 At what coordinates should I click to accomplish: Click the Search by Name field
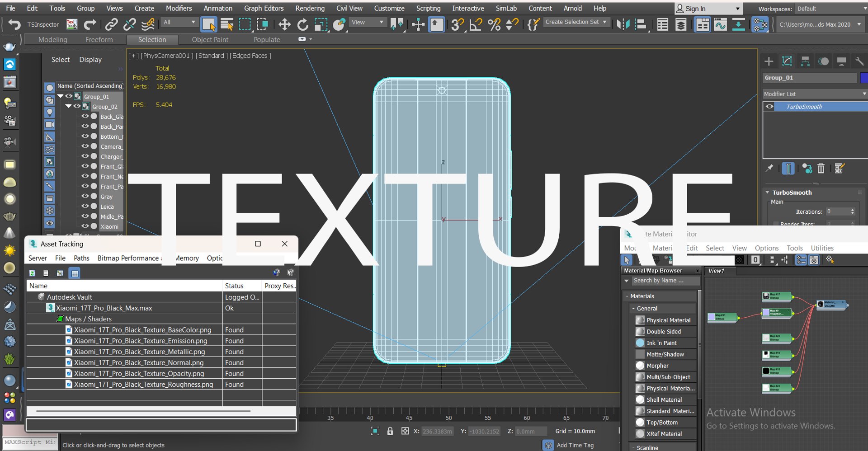coord(665,281)
